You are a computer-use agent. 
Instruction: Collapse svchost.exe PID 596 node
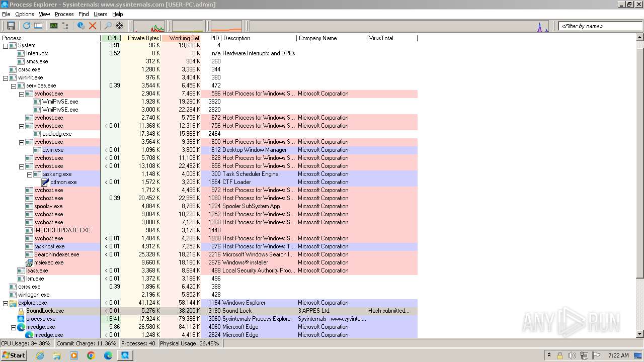22,94
